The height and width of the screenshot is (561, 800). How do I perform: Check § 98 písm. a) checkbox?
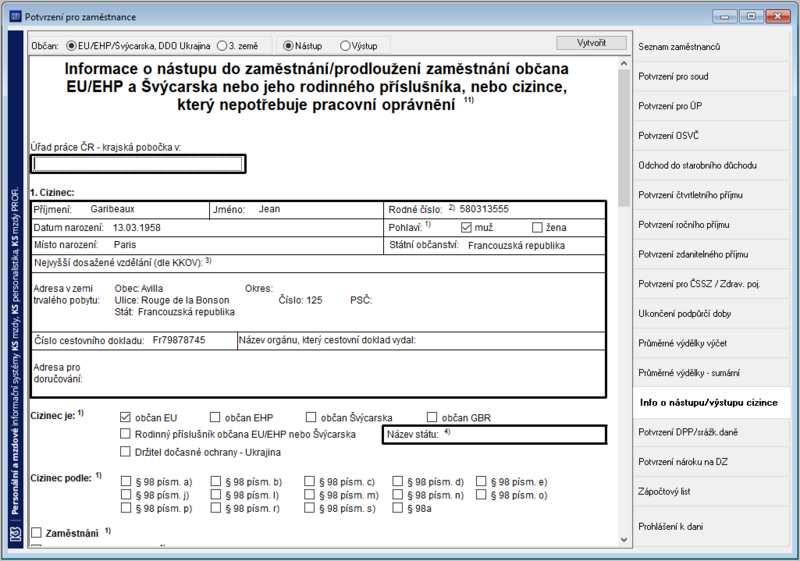tap(126, 481)
